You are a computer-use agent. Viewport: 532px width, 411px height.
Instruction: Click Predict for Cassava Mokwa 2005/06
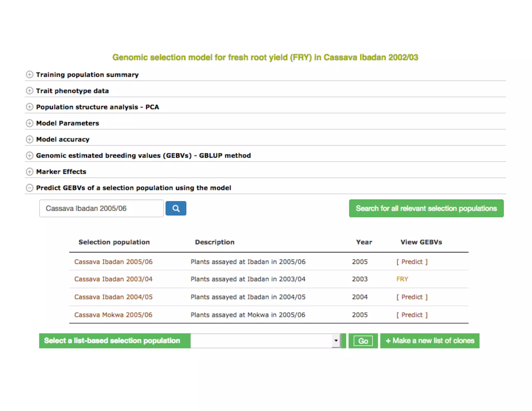click(412, 315)
